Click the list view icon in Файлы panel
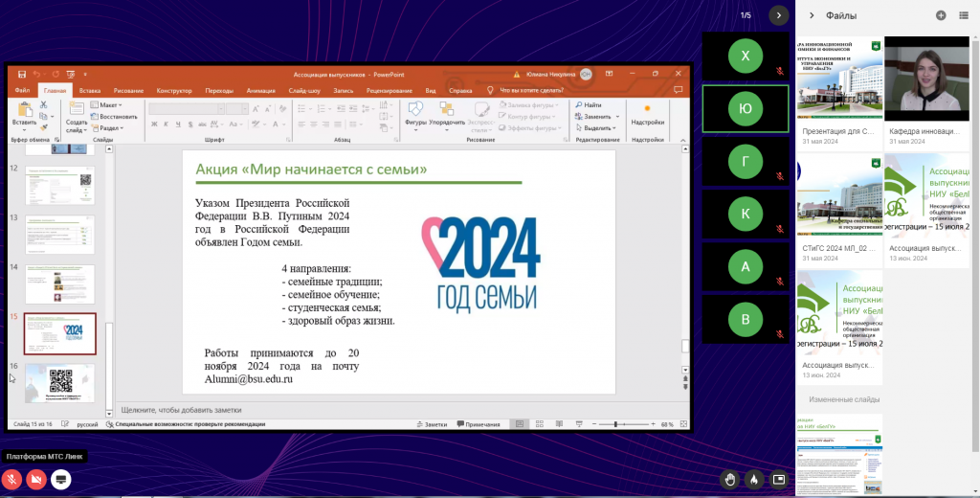 [x=964, y=15]
